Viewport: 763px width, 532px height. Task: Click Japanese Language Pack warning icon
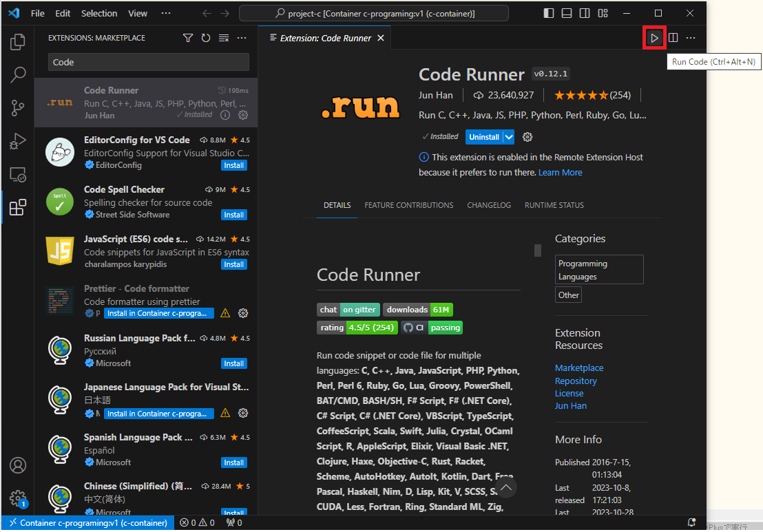click(x=225, y=413)
